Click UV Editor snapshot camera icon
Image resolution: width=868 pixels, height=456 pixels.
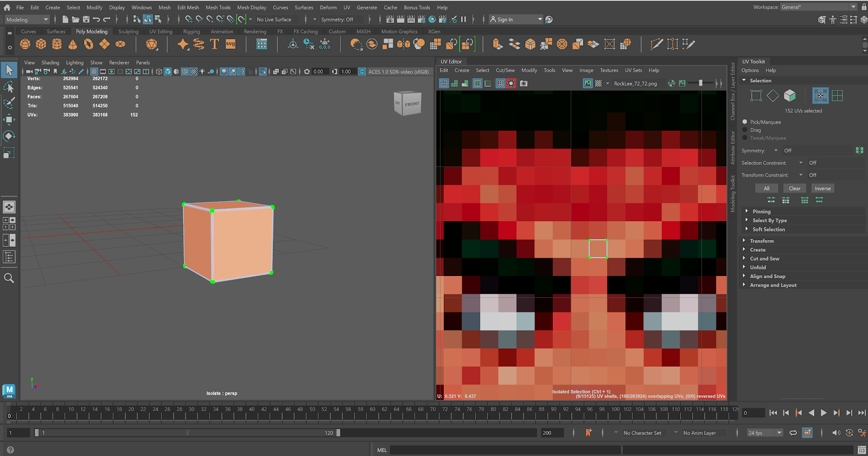pyautogui.click(x=524, y=84)
